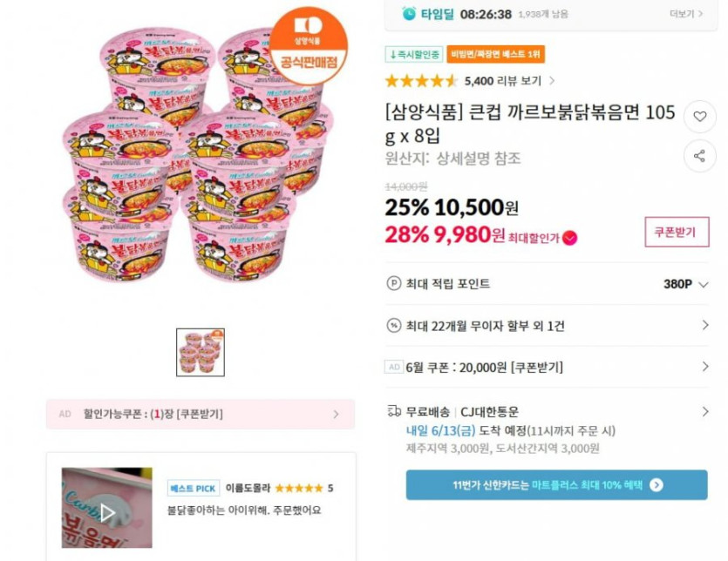Expand the 최대할인가 details arrow
This screenshot has width=728, height=561.
(x=569, y=238)
